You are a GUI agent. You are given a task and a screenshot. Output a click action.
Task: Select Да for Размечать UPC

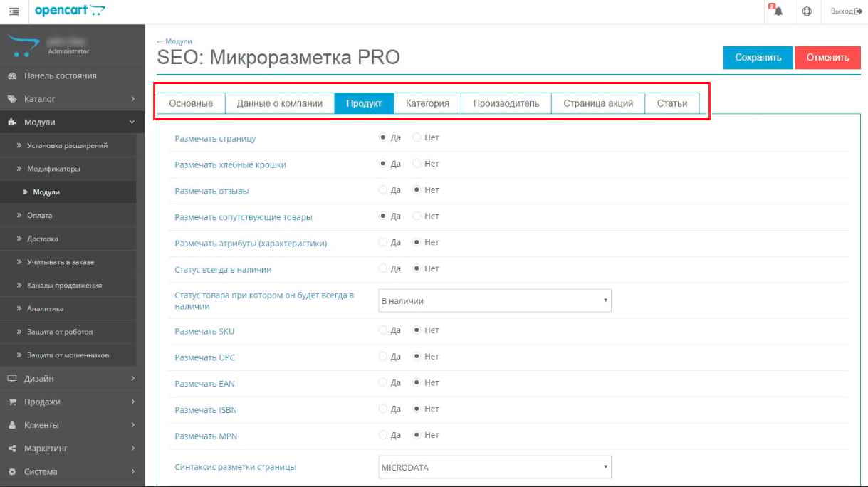(x=383, y=356)
